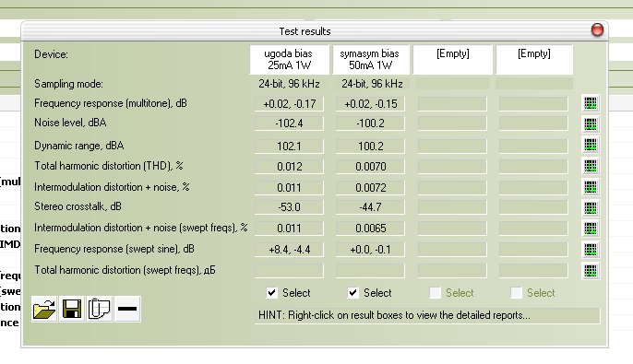
Task: Click the ugoda bias 25mA 1W device name
Action: [290, 60]
